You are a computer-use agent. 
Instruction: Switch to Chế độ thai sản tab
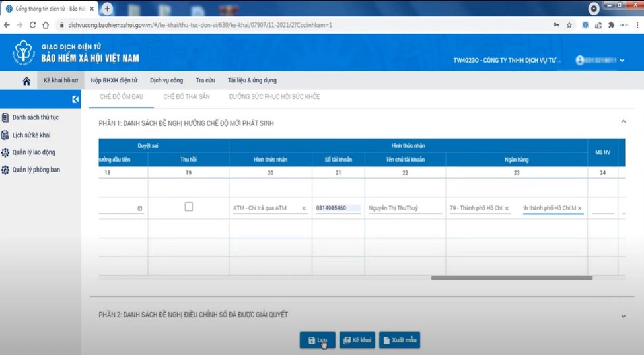(186, 96)
